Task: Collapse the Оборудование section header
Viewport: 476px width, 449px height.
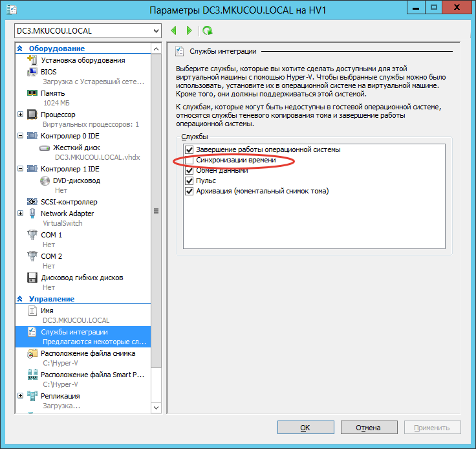Action: pyautogui.click(x=20, y=49)
